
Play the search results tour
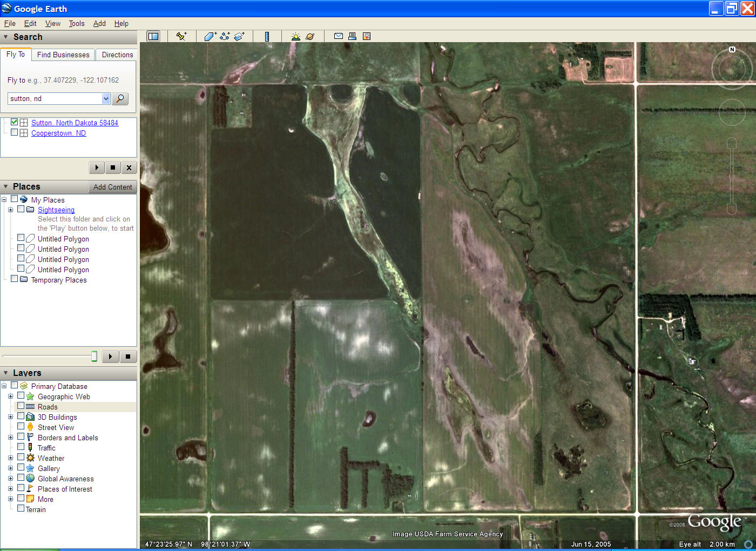click(x=97, y=167)
